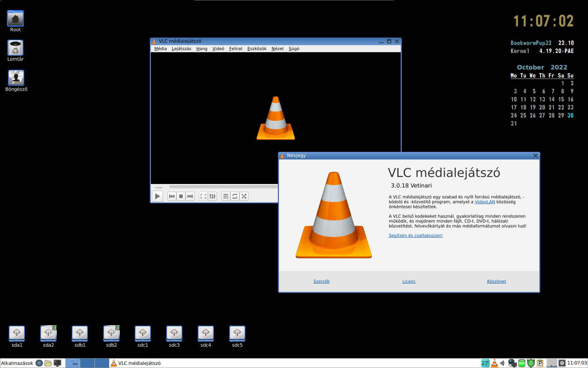This screenshot has height=368, width=588.
Task: Stop playback in VLC
Action: click(181, 196)
